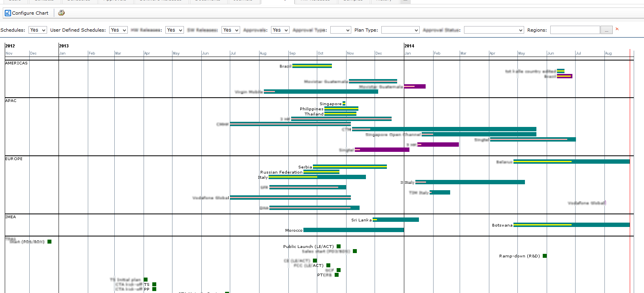
Task: Select the PP milestone green square
Action: tap(154, 289)
